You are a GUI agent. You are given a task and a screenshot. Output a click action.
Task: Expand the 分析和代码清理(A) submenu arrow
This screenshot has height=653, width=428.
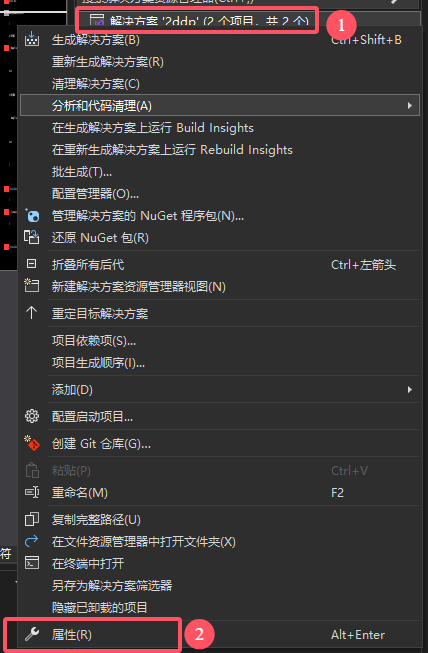click(410, 106)
